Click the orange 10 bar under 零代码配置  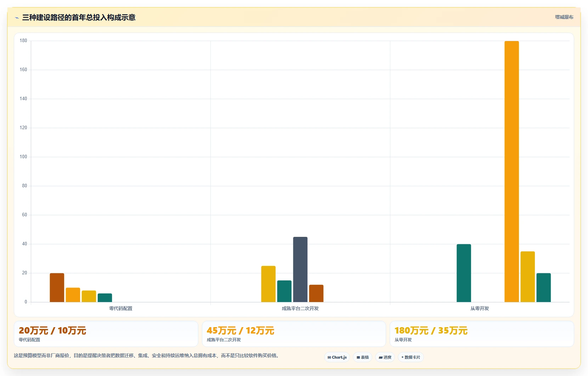(73, 295)
